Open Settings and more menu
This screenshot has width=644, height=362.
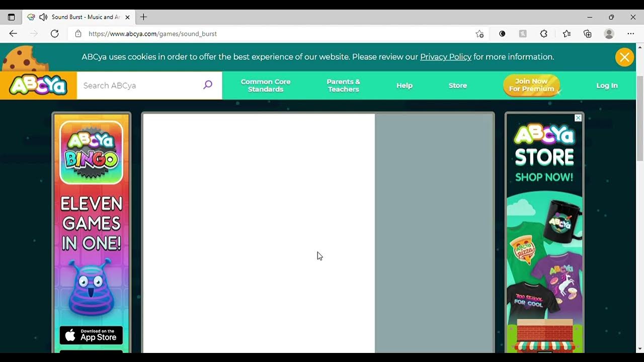coord(631,34)
